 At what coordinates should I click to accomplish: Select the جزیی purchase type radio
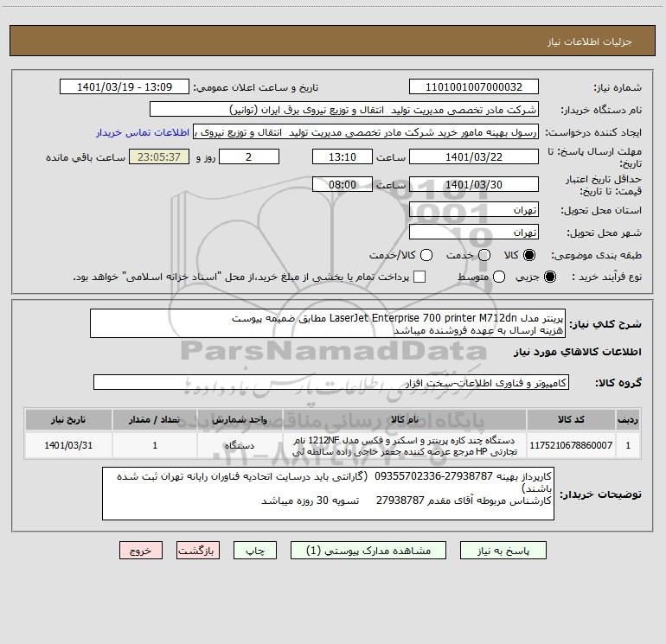pos(550,277)
